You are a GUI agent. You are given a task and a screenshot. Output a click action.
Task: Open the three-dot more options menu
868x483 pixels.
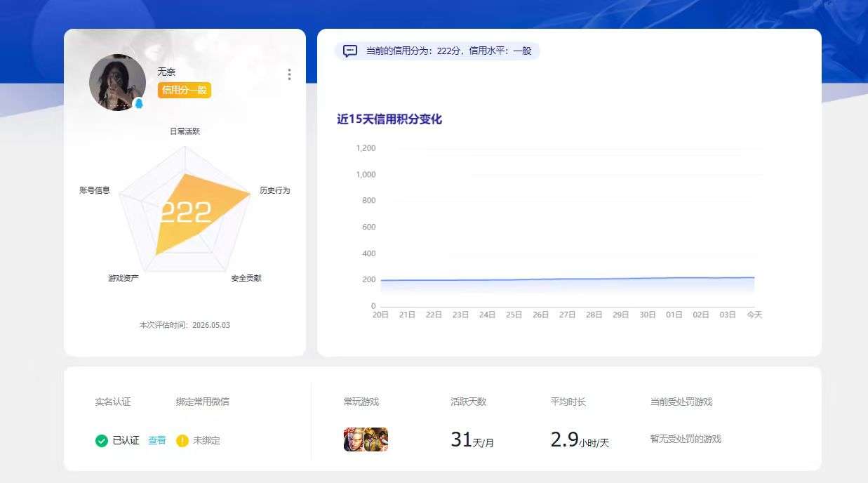coord(289,74)
